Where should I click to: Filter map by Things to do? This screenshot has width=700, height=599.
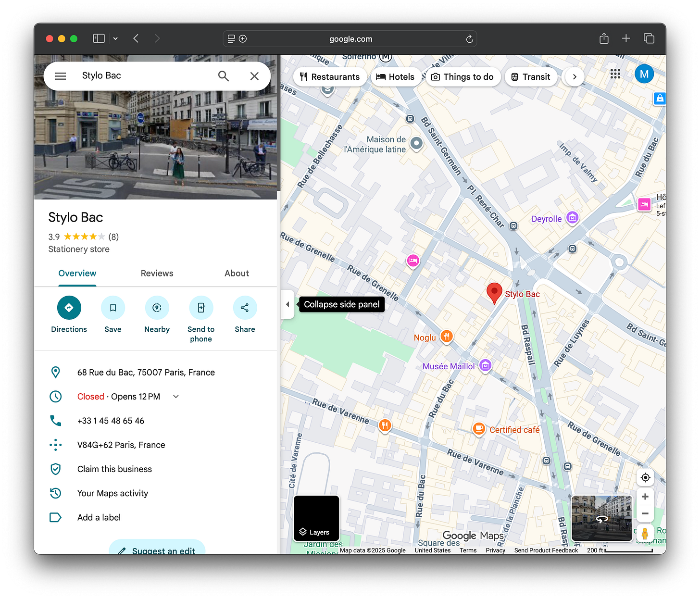[x=462, y=77]
